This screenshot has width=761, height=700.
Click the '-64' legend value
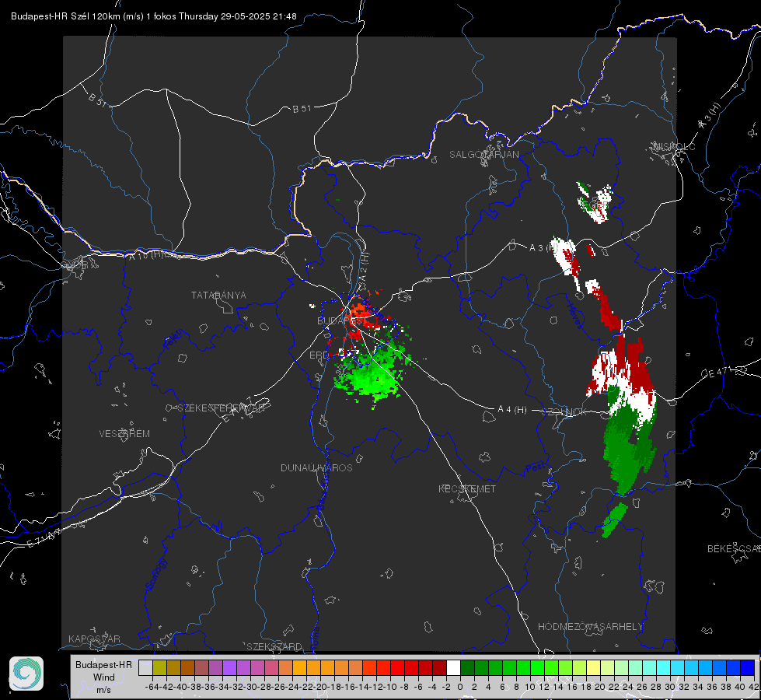[x=152, y=687]
